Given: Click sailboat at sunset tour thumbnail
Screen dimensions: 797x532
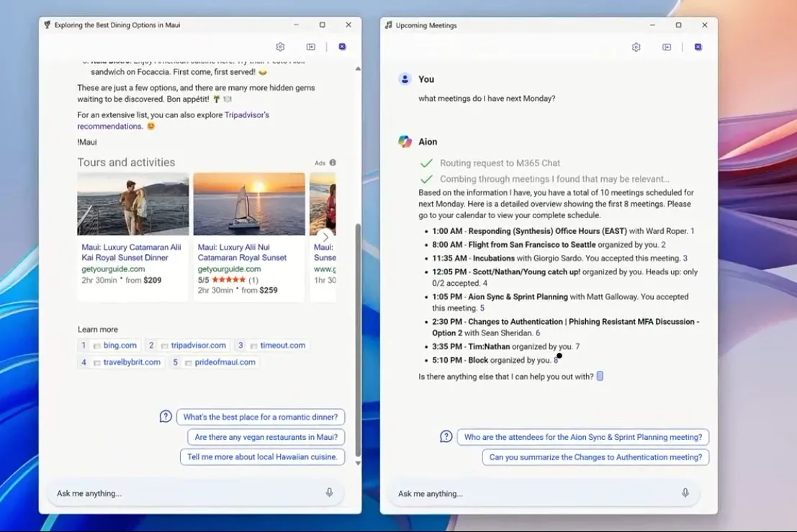Looking at the screenshot, I should 249,204.
